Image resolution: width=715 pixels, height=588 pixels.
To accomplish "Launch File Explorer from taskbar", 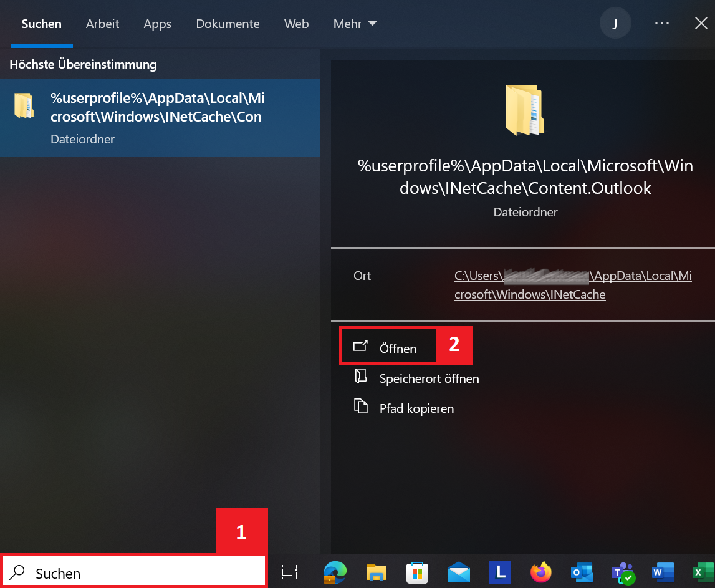I will [376, 572].
